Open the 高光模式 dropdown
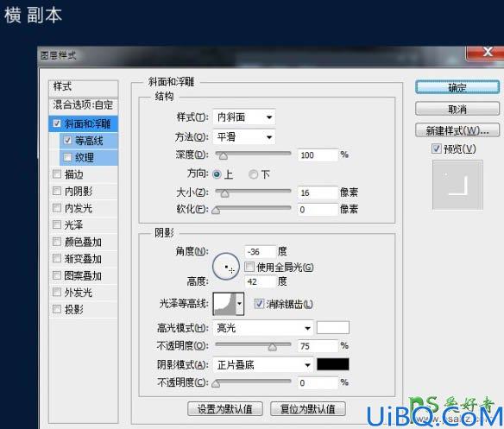 (263, 328)
